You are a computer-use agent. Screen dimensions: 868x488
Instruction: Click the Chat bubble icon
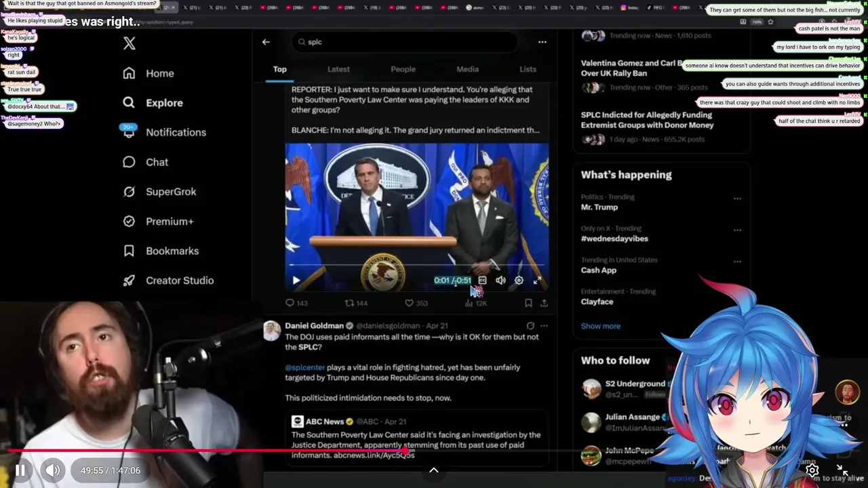tap(129, 162)
